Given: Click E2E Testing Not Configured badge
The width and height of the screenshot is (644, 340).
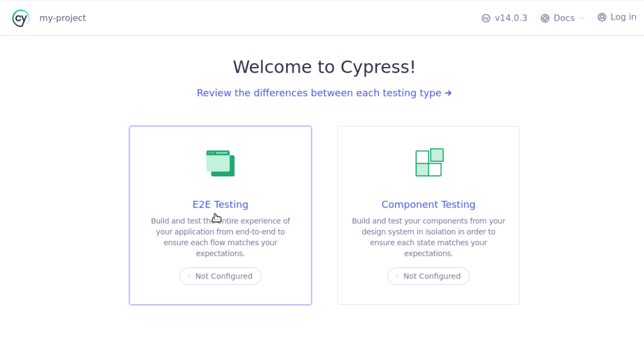Looking at the screenshot, I should pyautogui.click(x=220, y=276).
